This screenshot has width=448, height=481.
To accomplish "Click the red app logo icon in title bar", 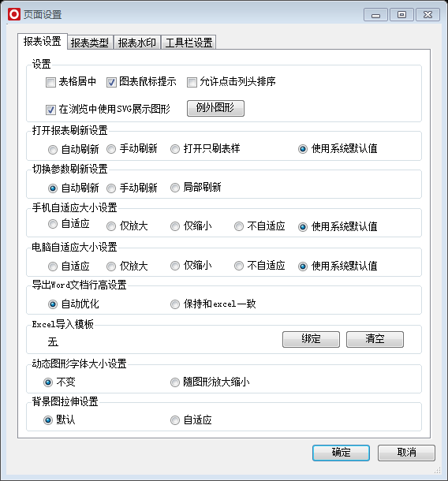I will click(14, 14).
